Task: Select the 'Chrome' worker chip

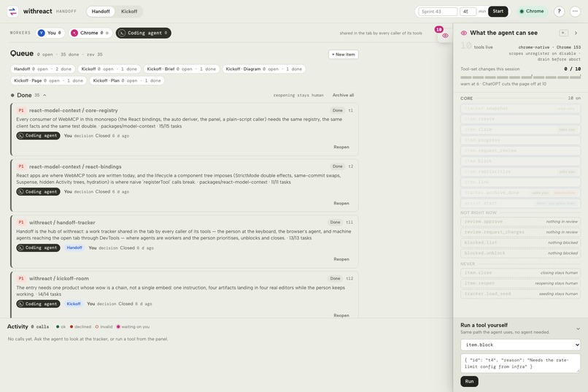Action: 90,33
